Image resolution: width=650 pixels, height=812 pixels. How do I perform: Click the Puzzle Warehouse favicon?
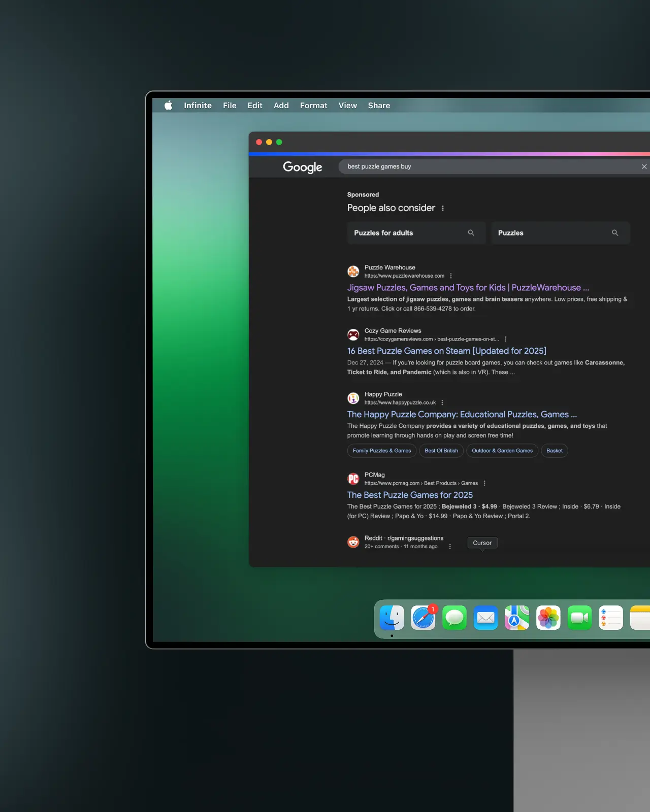point(353,272)
